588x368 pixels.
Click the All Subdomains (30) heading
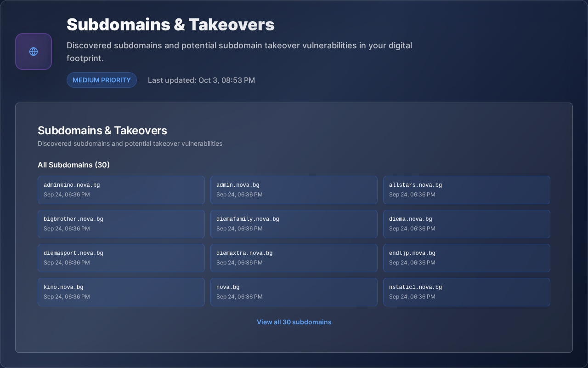click(73, 165)
